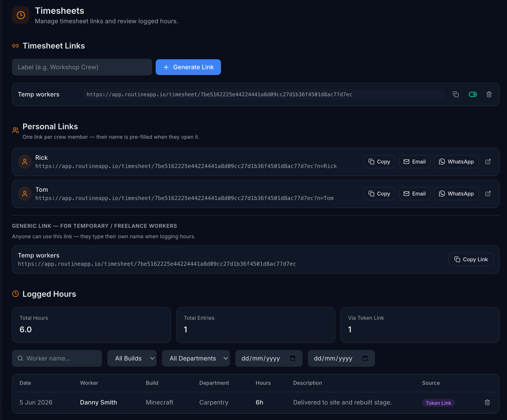Focus the Label input field

coord(82,67)
